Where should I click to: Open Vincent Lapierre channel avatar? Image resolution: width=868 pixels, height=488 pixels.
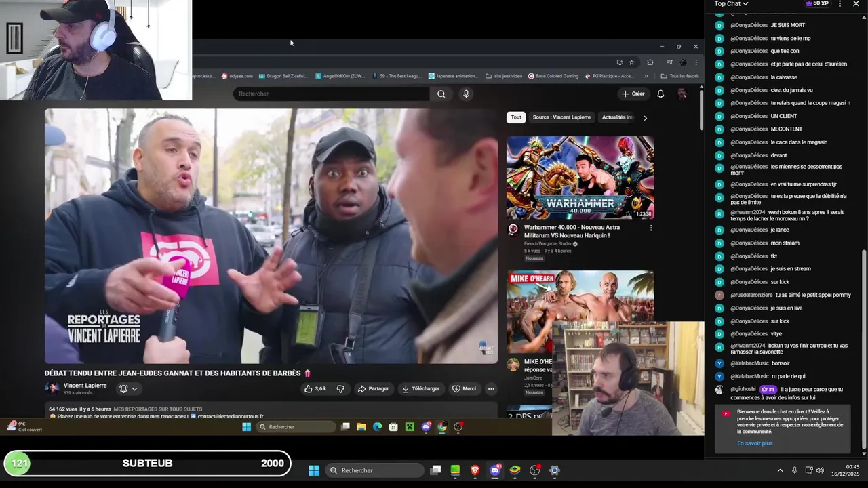tap(52, 388)
